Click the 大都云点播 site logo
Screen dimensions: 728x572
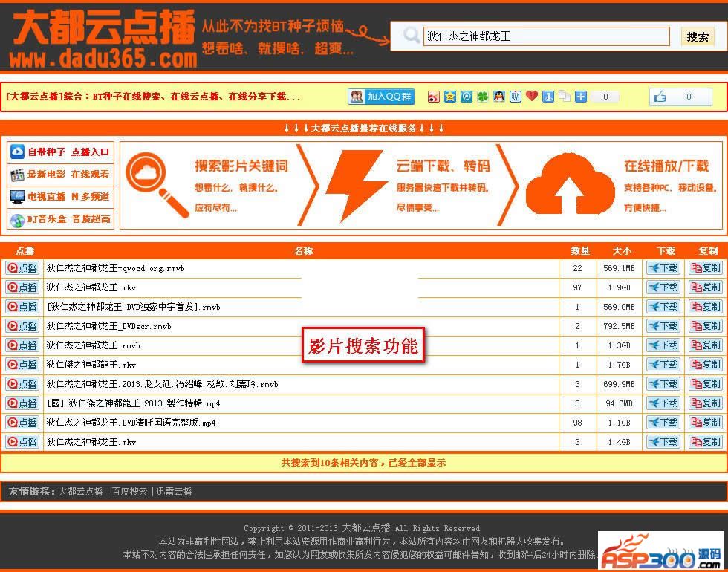coord(103,39)
